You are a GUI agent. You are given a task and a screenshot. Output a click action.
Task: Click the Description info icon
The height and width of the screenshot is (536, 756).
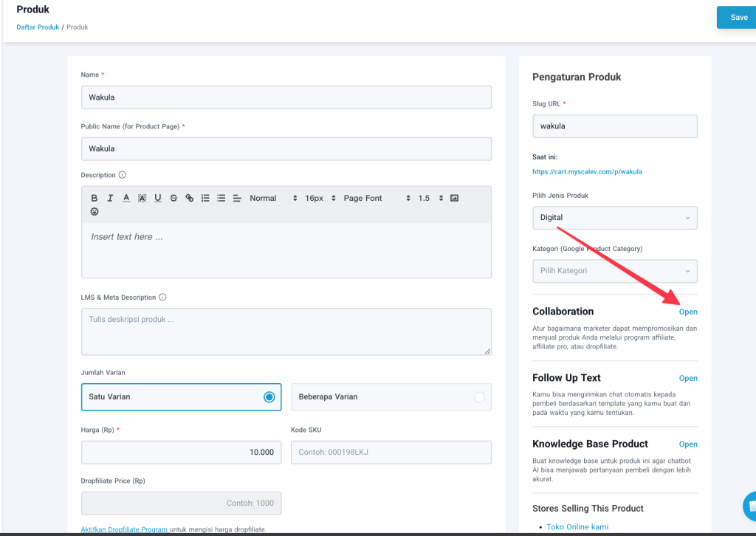(123, 175)
